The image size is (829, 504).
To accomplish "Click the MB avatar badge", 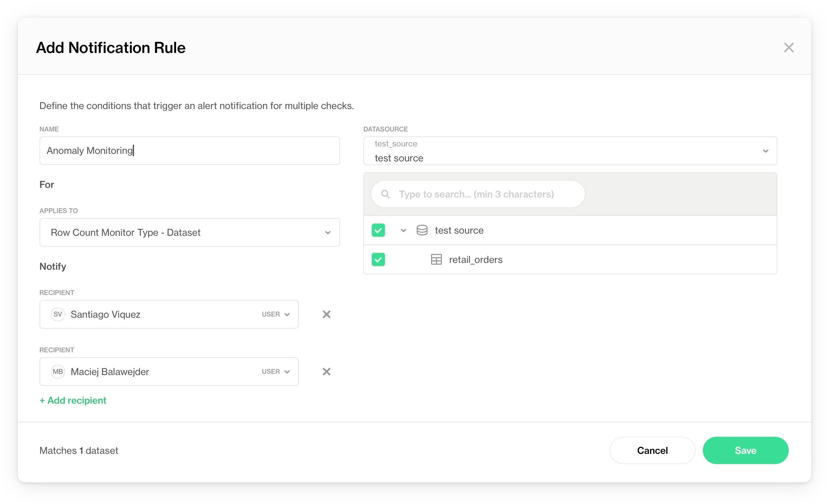I will coord(58,372).
